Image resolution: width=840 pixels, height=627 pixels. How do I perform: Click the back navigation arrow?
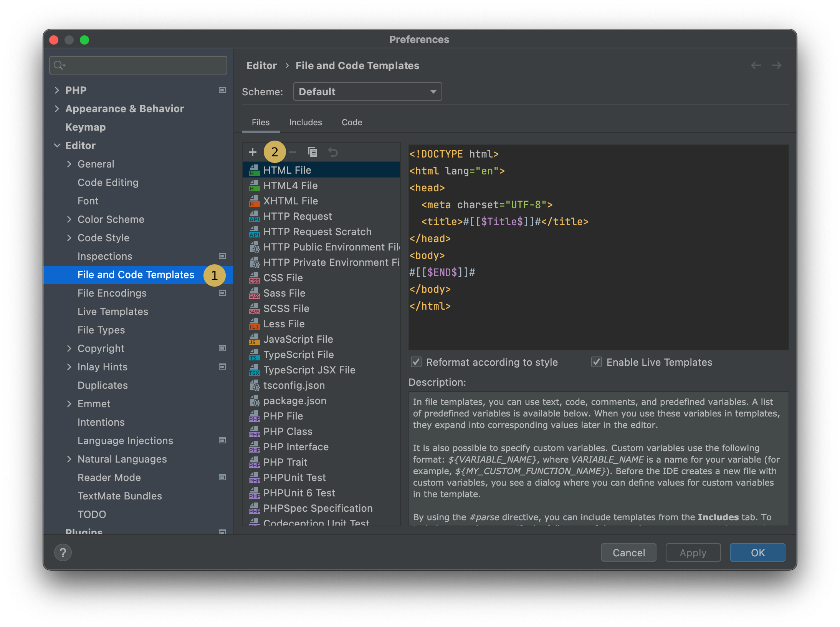756,65
